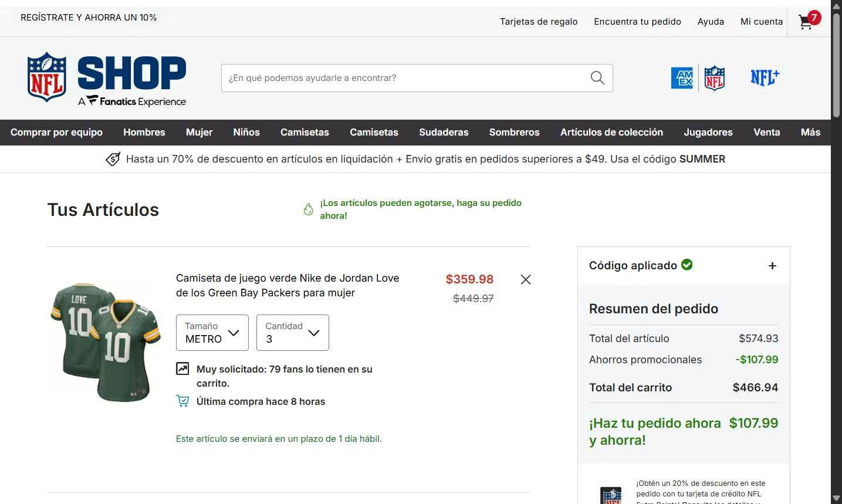Open the American Express NFL partner icon
842x504 pixels.
pos(698,78)
